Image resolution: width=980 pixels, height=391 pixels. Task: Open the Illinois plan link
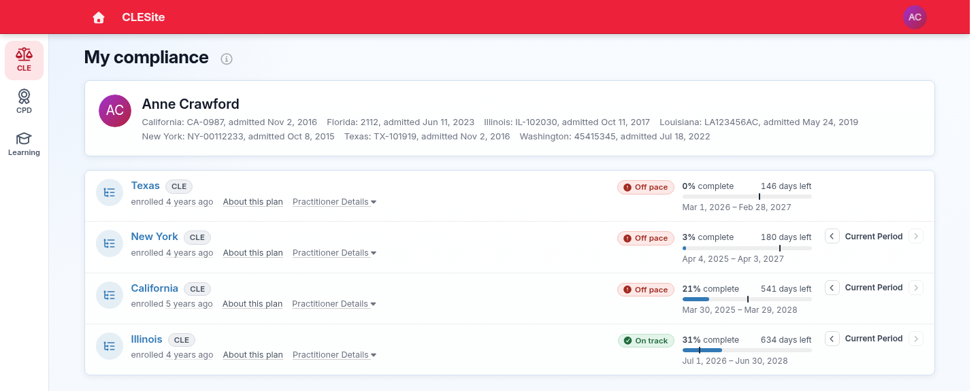pyautogui.click(x=147, y=339)
